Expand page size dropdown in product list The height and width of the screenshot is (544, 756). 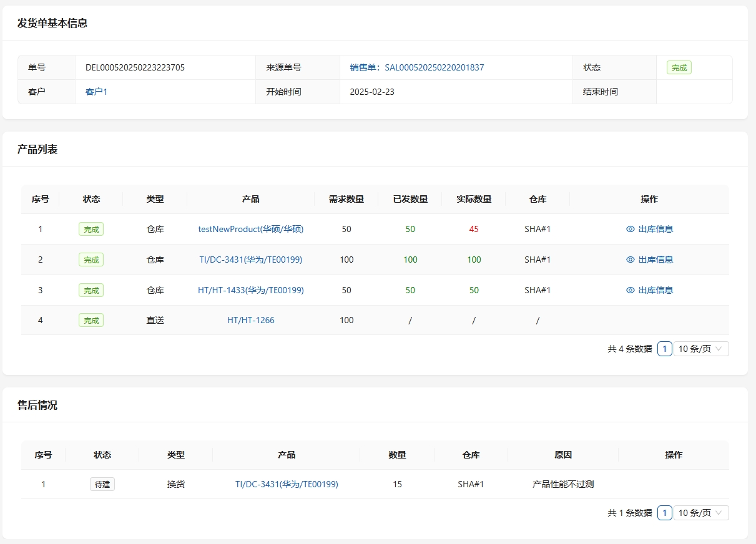pyautogui.click(x=701, y=349)
